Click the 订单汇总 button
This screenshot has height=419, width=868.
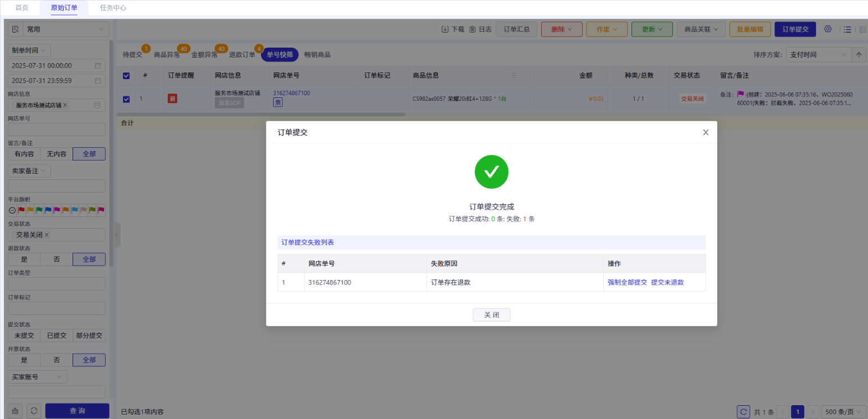point(516,29)
